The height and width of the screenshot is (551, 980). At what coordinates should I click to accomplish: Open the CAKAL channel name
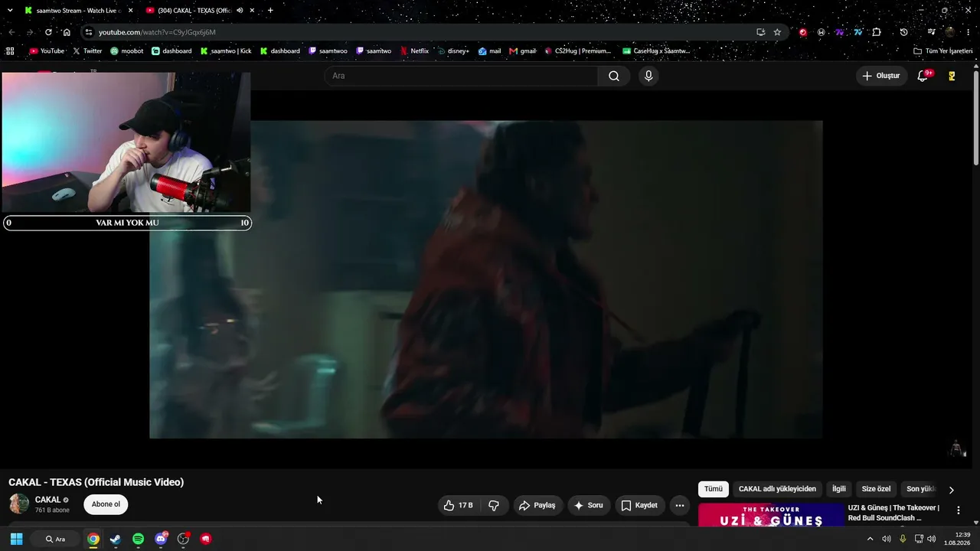coord(47,500)
